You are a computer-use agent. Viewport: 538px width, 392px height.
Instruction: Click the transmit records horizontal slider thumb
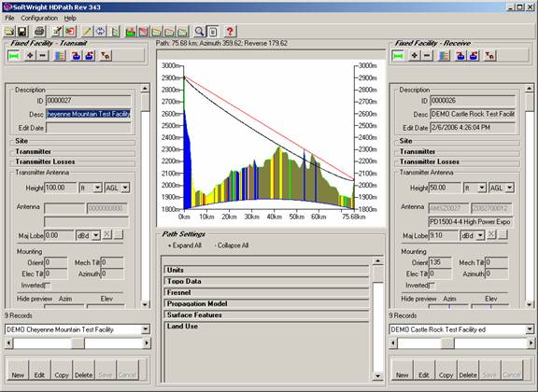coord(78,343)
